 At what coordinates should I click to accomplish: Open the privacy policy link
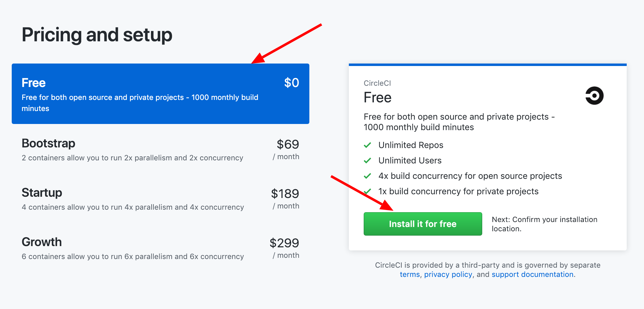[x=448, y=274]
